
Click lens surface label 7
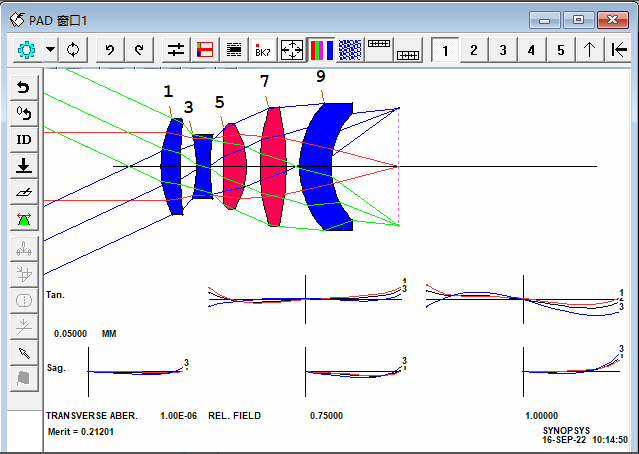pyautogui.click(x=264, y=82)
